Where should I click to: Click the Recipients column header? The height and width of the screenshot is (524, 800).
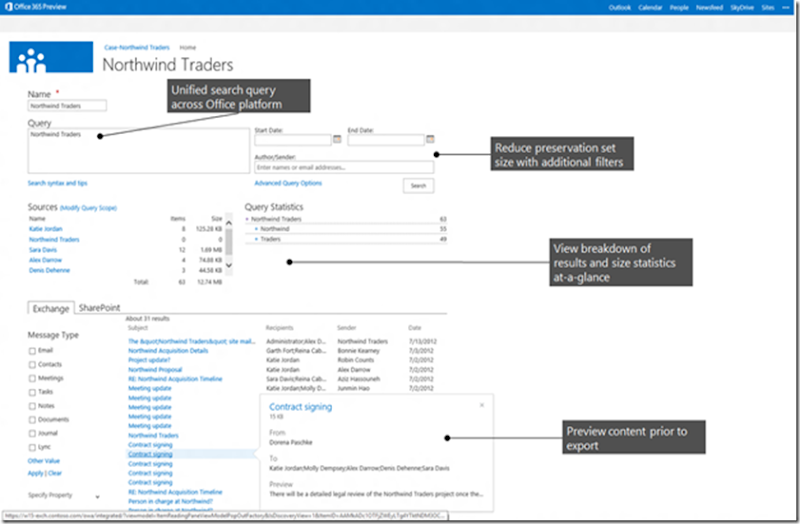pos(280,328)
